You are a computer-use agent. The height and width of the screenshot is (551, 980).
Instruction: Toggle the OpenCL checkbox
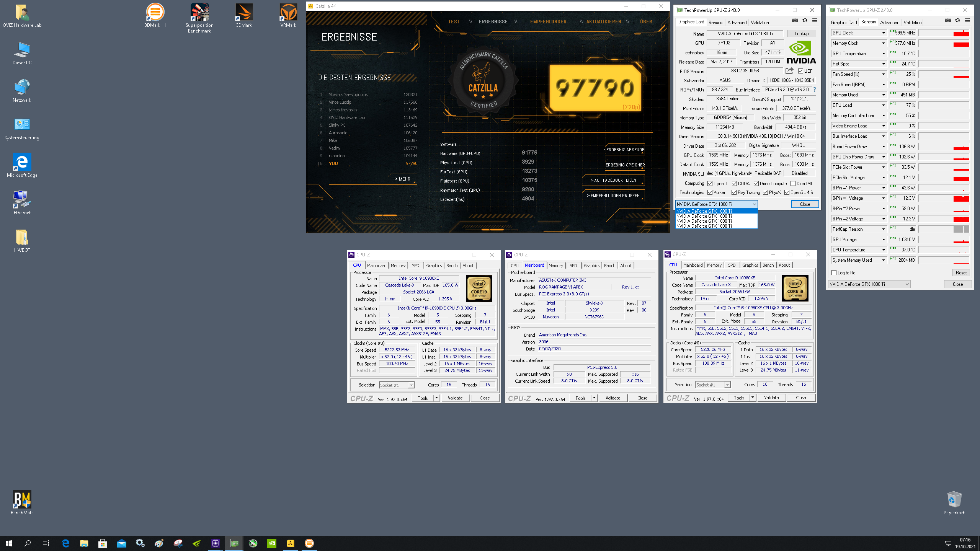710,184
